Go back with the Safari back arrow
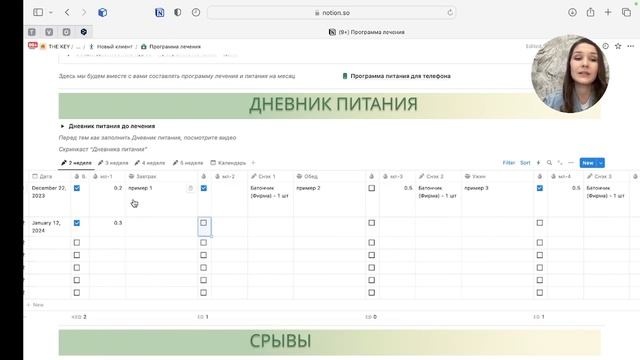640x360 pixels. [67, 12]
